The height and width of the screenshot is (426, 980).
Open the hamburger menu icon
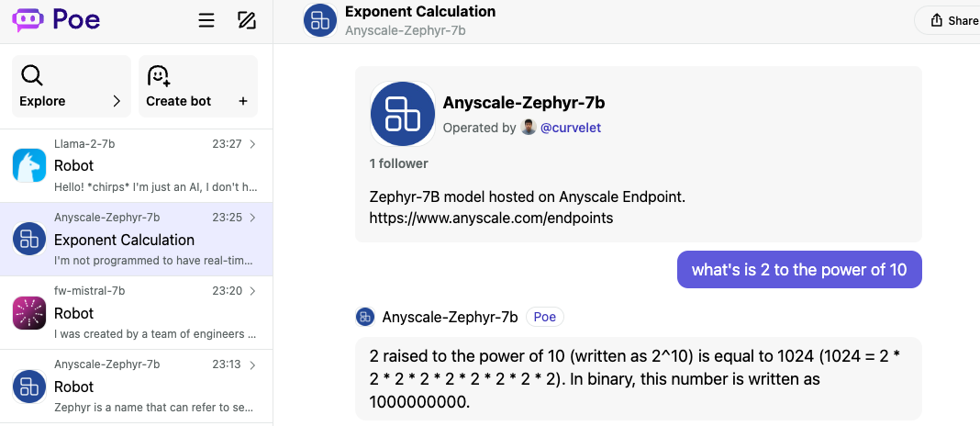point(206,20)
